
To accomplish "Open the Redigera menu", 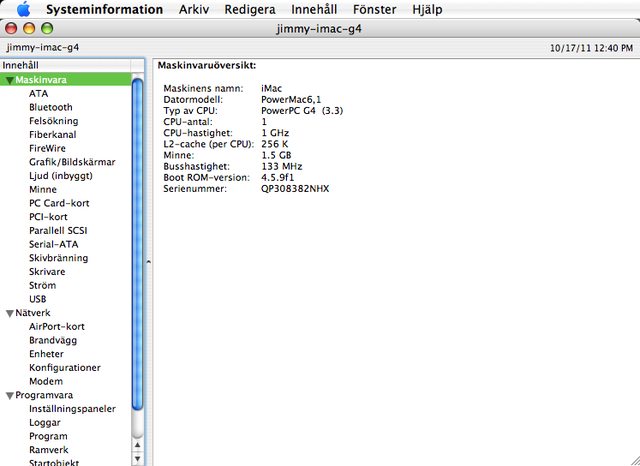I will pyautogui.click(x=250, y=9).
